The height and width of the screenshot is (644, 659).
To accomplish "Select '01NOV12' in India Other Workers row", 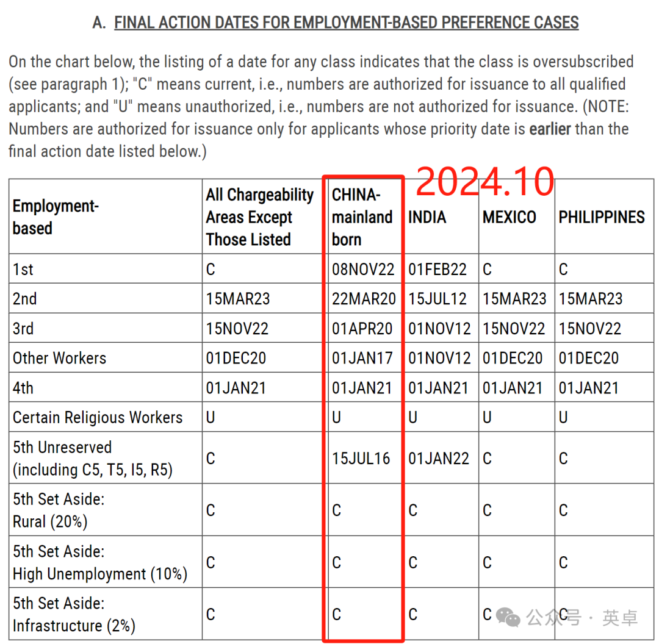I will tap(439, 358).
